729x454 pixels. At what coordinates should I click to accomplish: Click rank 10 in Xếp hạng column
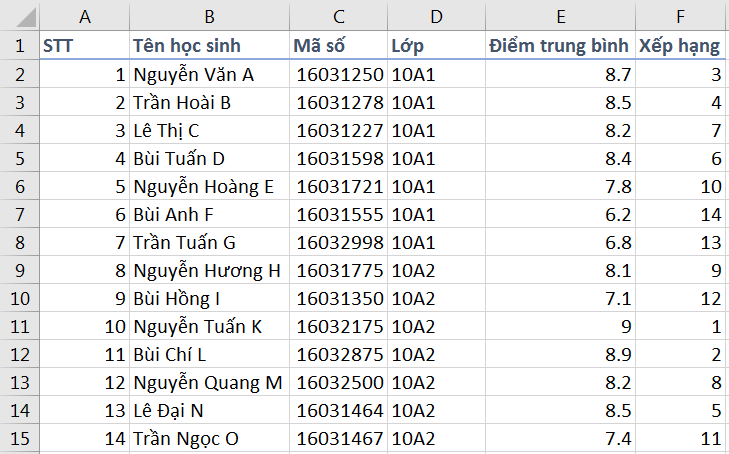point(680,186)
